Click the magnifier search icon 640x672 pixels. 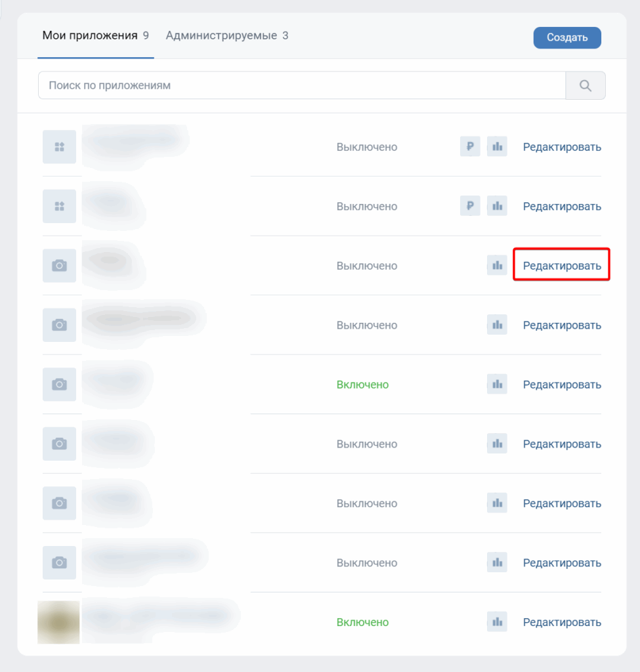tap(586, 85)
